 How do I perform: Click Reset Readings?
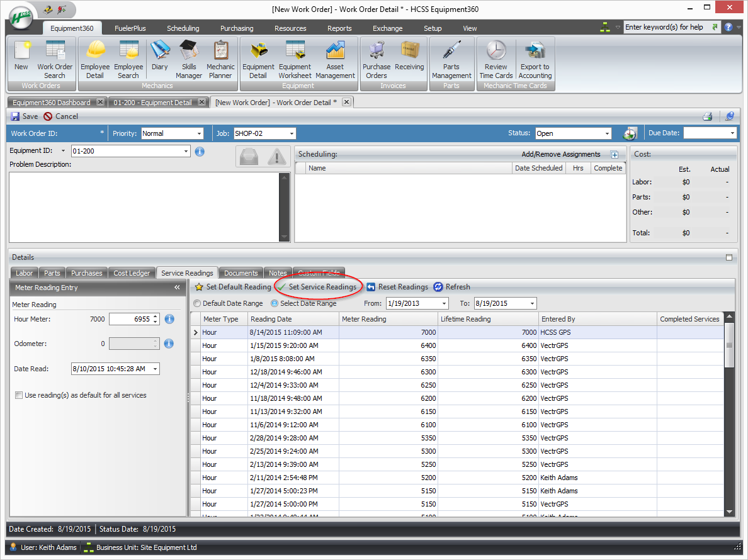[x=397, y=287]
